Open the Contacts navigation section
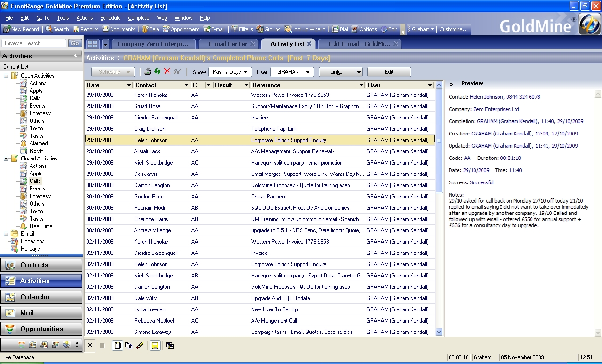The width and height of the screenshot is (602, 364). [41, 265]
